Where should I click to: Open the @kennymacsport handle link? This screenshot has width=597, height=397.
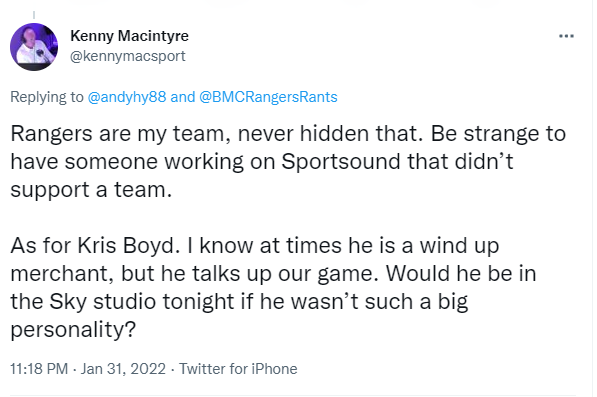coord(128,56)
